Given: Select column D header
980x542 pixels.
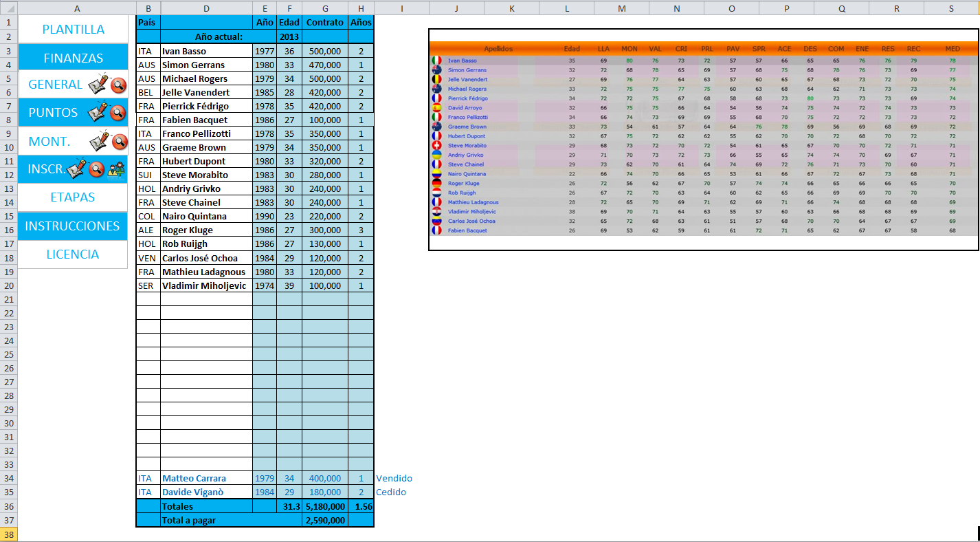Looking at the screenshot, I should (206, 8).
